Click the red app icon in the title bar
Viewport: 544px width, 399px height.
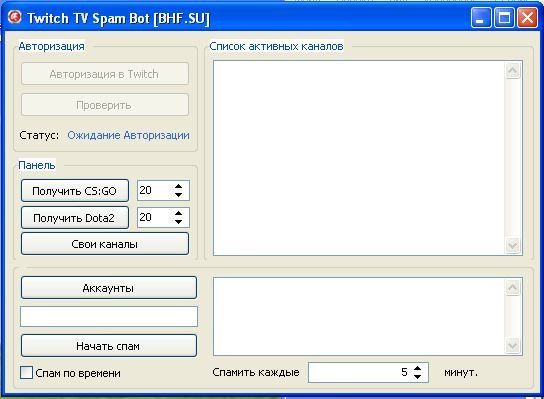(x=15, y=17)
